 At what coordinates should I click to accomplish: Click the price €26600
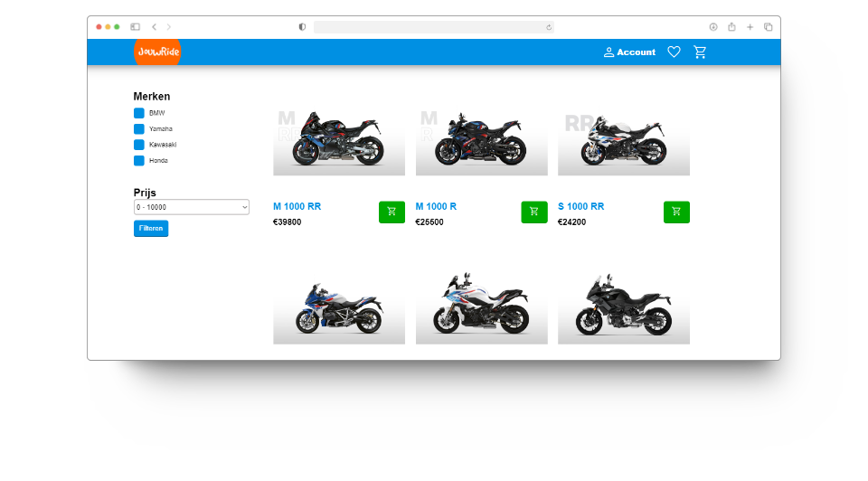429,222
